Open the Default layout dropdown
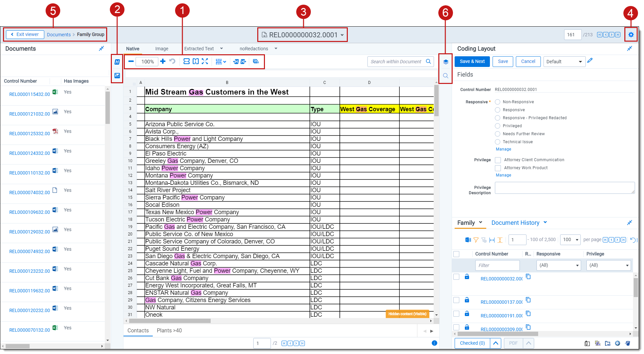The image size is (644, 354). tap(564, 62)
